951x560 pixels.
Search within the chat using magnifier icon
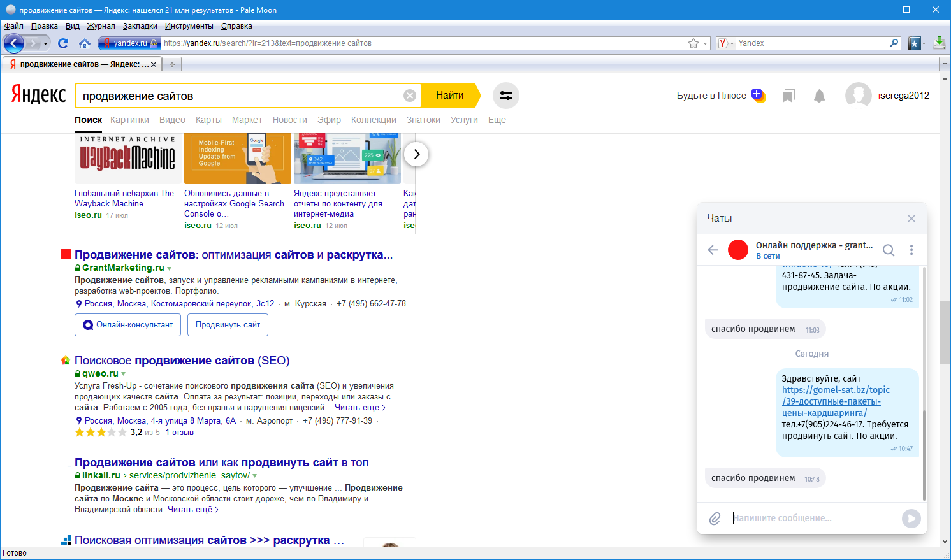click(x=889, y=250)
